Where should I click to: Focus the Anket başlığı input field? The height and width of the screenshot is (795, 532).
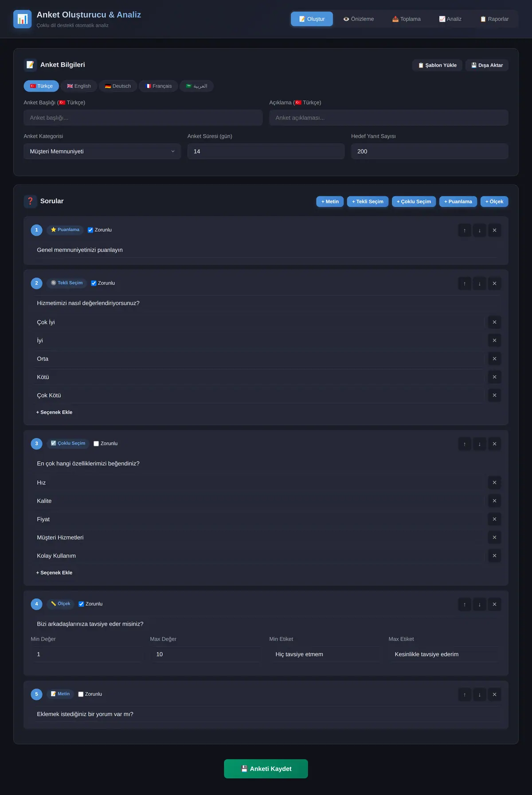[x=143, y=118]
